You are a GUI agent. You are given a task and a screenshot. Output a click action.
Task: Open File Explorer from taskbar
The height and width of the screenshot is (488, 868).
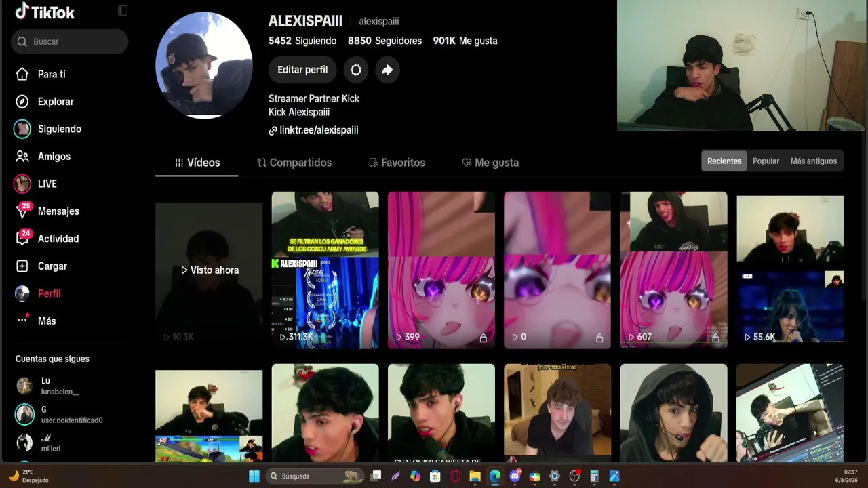[475, 476]
